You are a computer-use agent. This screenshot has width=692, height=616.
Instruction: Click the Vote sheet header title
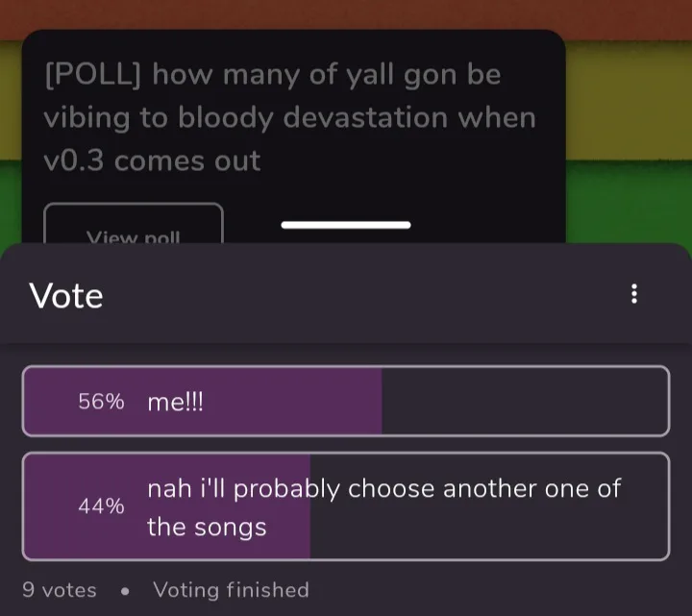66,295
